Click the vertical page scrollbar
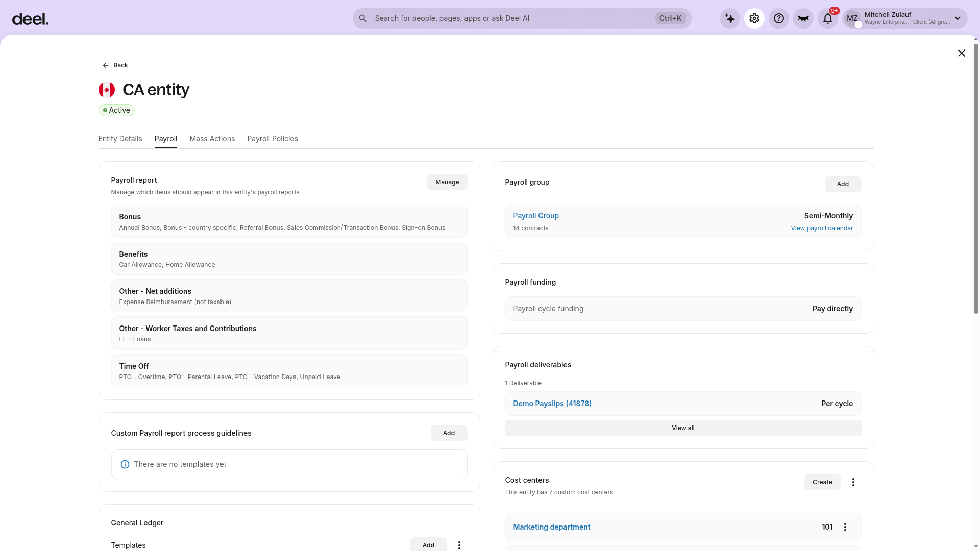Viewport: 980px width, 551px height. [x=976, y=179]
